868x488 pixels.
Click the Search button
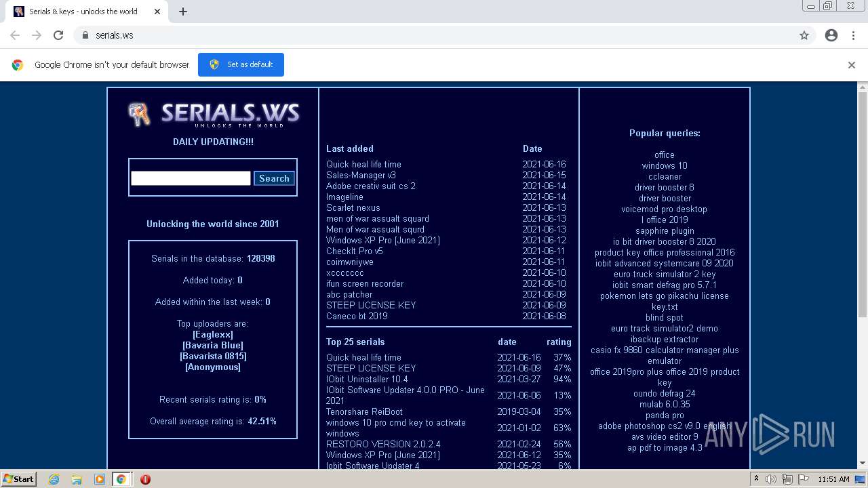tap(274, 178)
